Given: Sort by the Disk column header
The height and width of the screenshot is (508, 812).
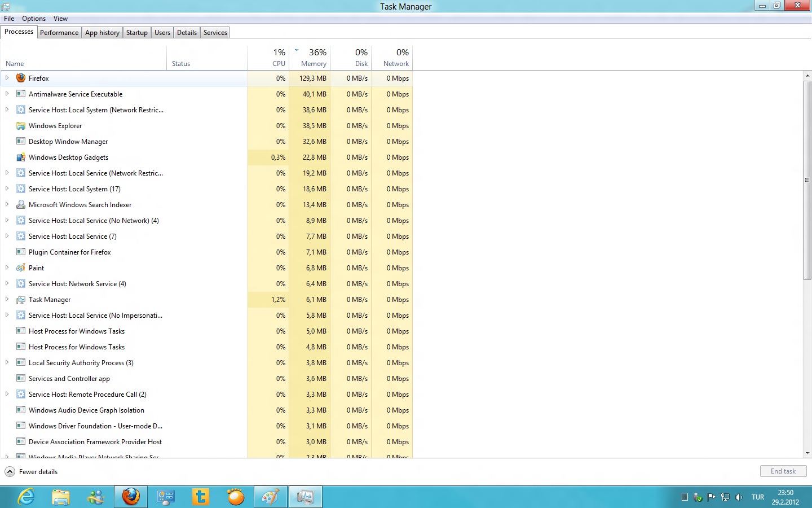Looking at the screenshot, I should click(351, 58).
